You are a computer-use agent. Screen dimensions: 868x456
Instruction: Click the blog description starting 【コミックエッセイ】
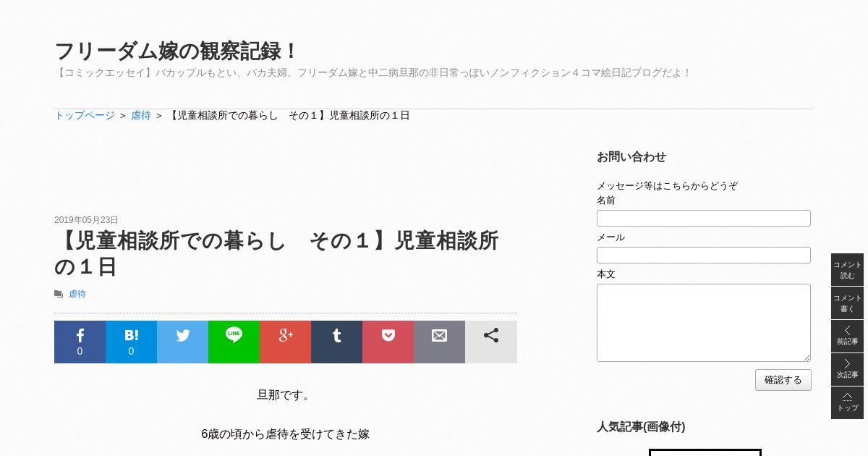(x=373, y=72)
